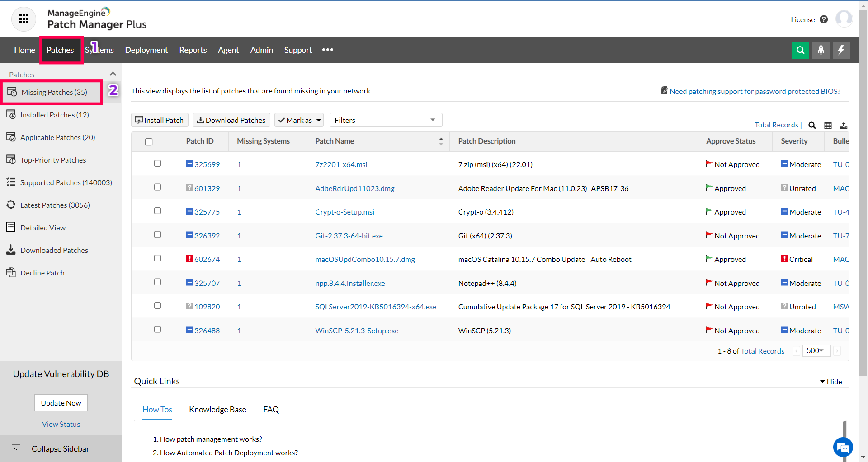Check the checkbox for patch 325699

pos(157,163)
